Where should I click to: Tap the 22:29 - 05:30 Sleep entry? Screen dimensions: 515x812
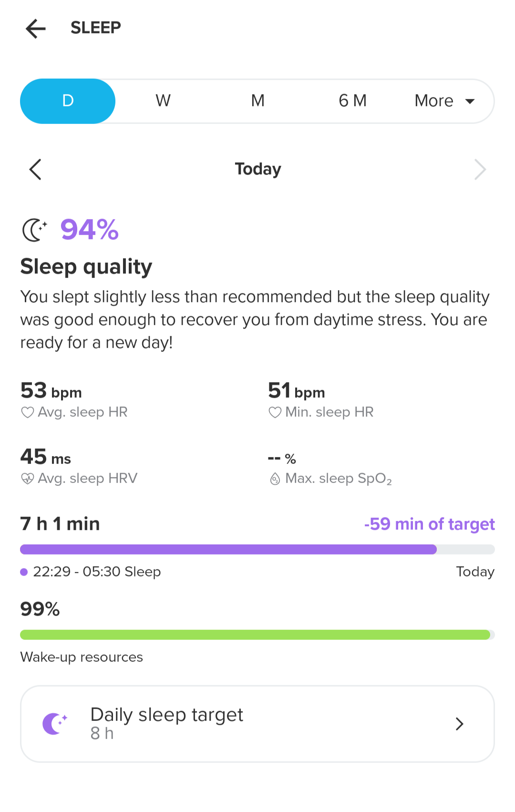tap(97, 572)
